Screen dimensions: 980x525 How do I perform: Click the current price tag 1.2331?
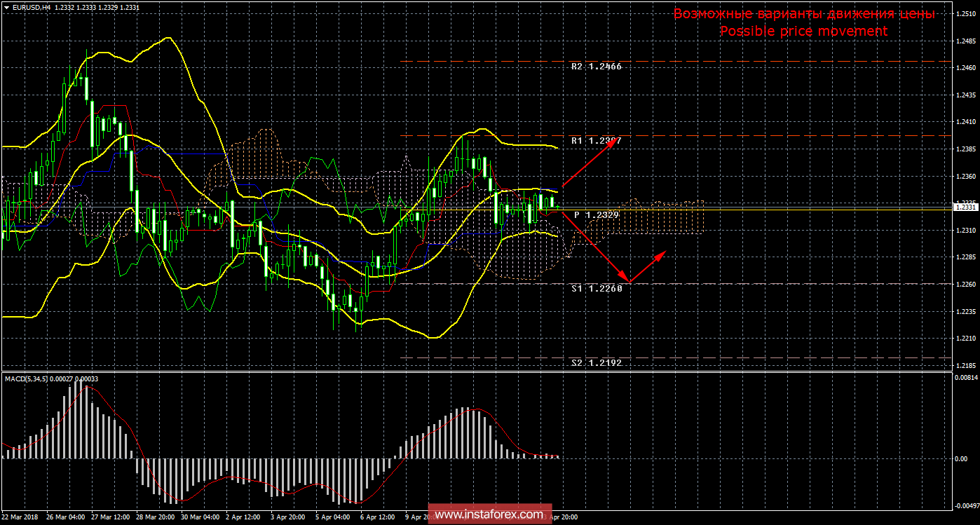pyautogui.click(x=966, y=207)
